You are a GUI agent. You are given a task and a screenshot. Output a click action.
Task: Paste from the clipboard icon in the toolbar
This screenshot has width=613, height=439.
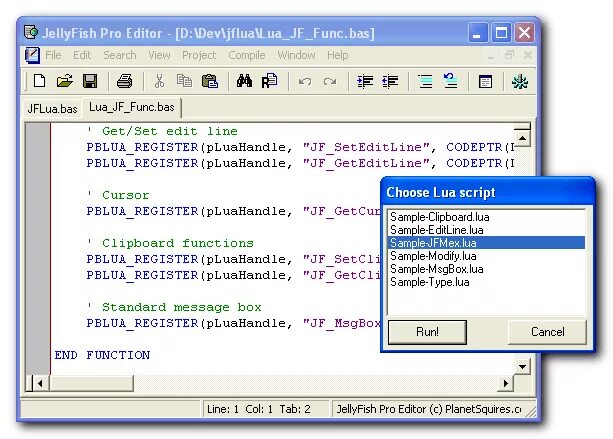pyautogui.click(x=210, y=81)
